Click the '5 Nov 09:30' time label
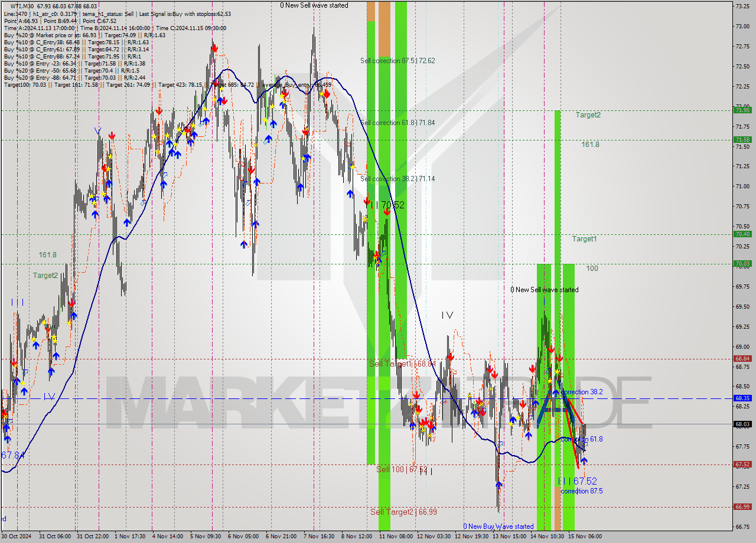 pyautogui.click(x=207, y=537)
